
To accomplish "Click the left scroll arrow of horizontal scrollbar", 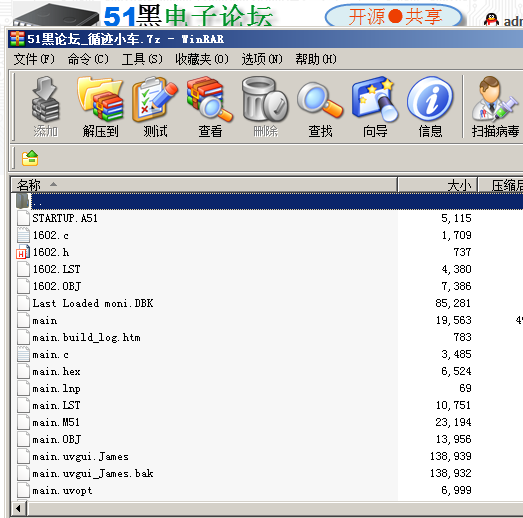I will [19, 509].
